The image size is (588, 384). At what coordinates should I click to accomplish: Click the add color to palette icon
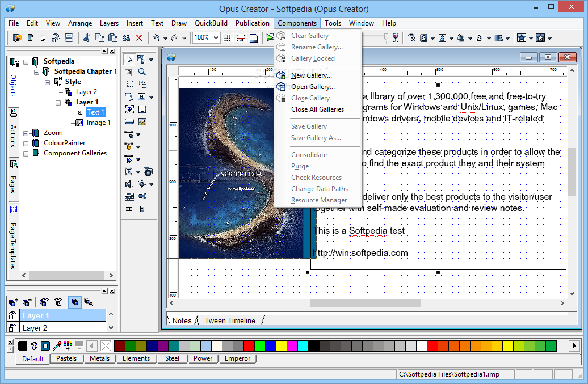pyautogui.click(x=68, y=345)
